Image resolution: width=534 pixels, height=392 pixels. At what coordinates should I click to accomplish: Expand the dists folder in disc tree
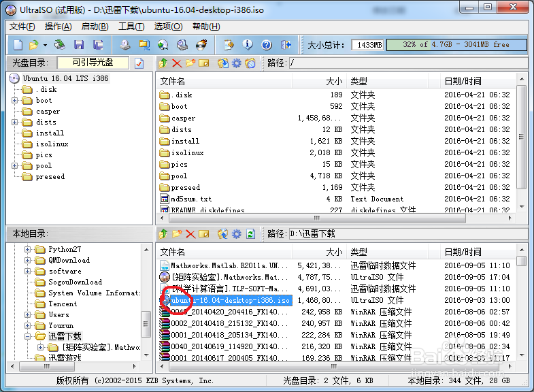tap(14, 122)
